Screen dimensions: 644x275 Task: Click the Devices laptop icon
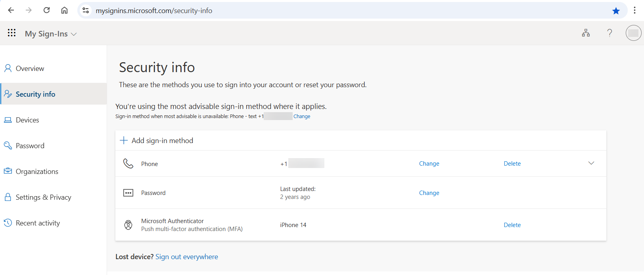8,120
